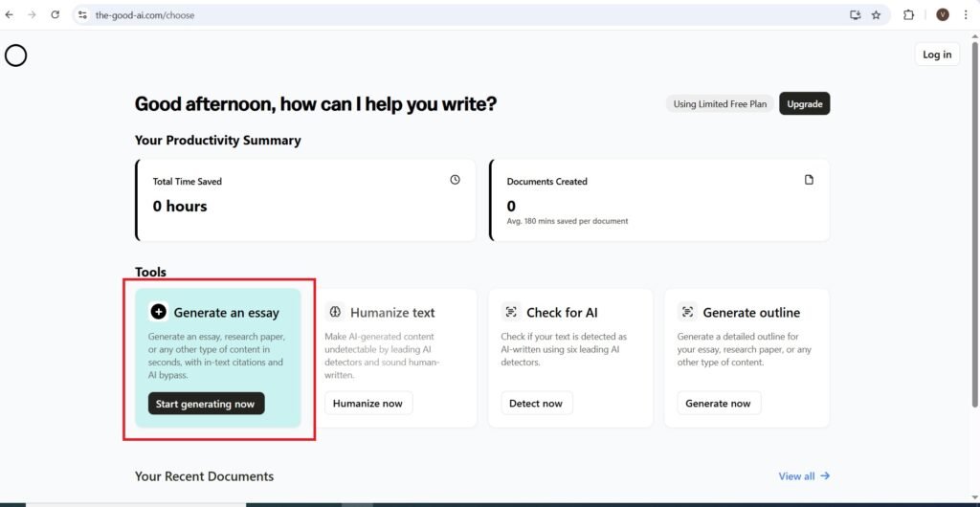The width and height of the screenshot is (980, 507).
Task: Click the Your Productivity Summary heading
Action: [x=217, y=141]
